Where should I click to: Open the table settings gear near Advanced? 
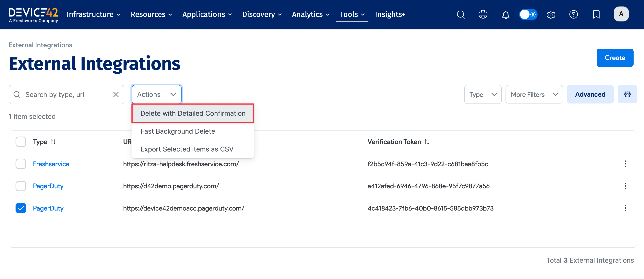tap(627, 94)
